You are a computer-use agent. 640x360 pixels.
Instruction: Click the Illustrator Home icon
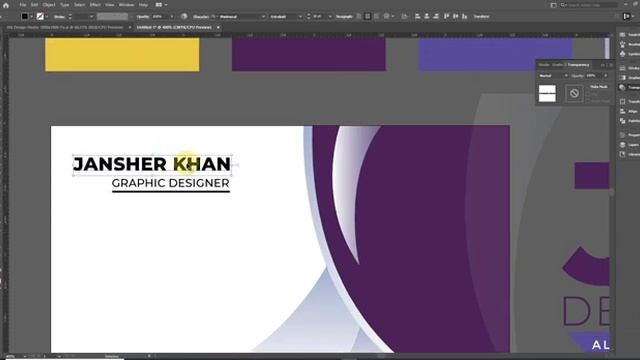click(6, 5)
